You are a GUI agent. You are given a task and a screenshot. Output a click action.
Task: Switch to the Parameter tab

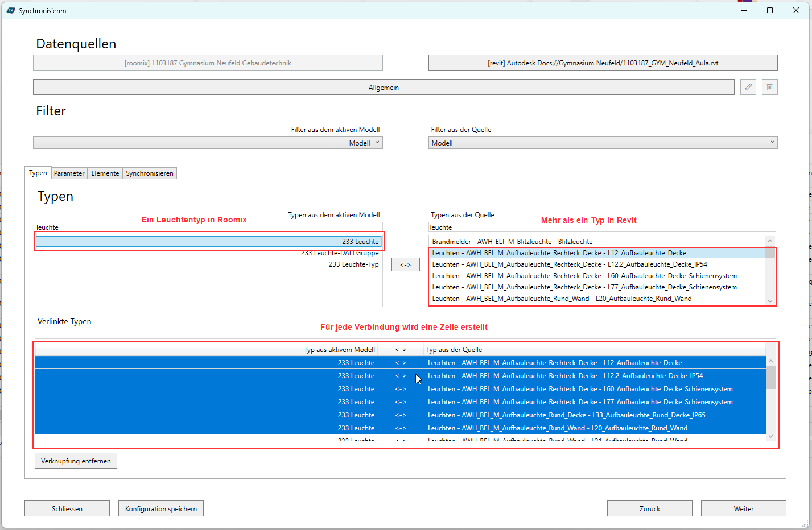click(x=69, y=173)
